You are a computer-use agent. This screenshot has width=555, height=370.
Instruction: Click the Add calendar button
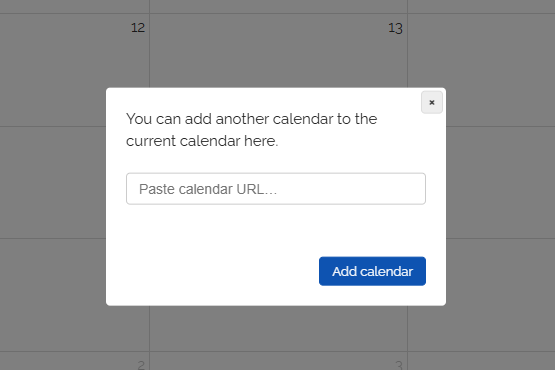pyautogui.click(x=372, y=271)
